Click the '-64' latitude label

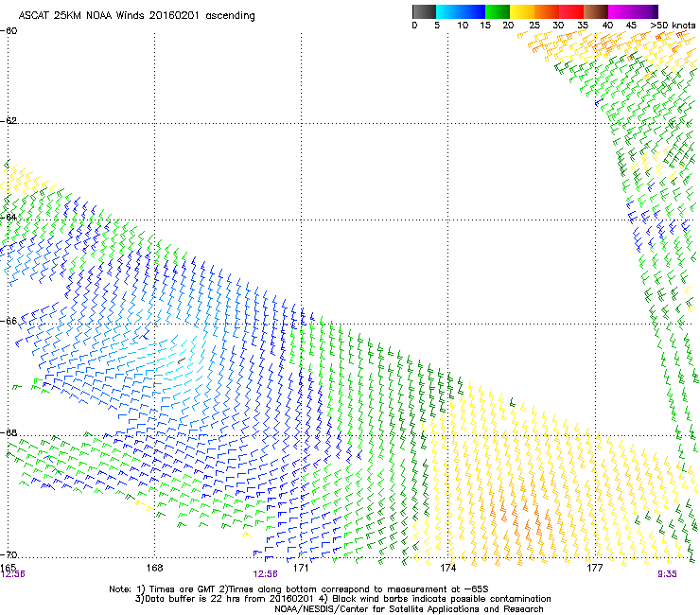click(9, 217)
